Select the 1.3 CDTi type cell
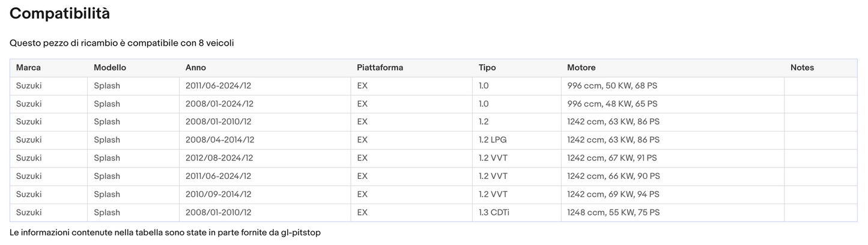Image resolution: width=868 pixels, height=245 pixels. [x=494, y=213]
